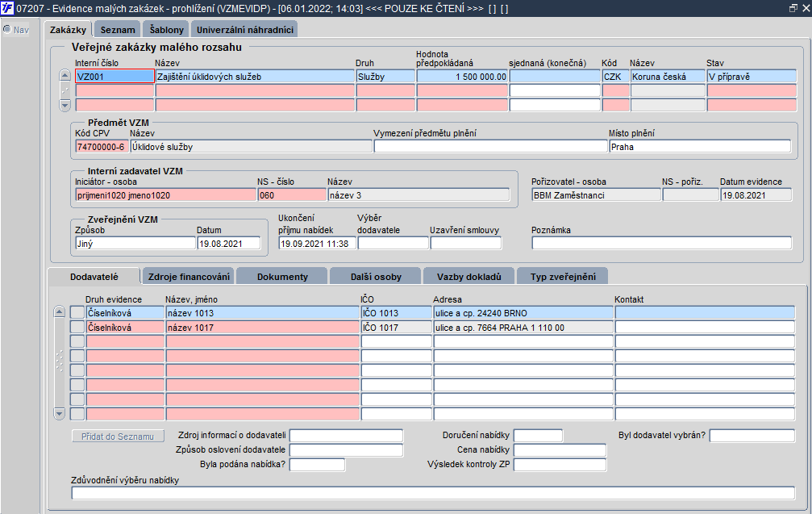Image resolution: width=812 pixels, height=514 pixels.
Task: Click the Datum evidence field 19.08.2021
Action: [756, 195]
